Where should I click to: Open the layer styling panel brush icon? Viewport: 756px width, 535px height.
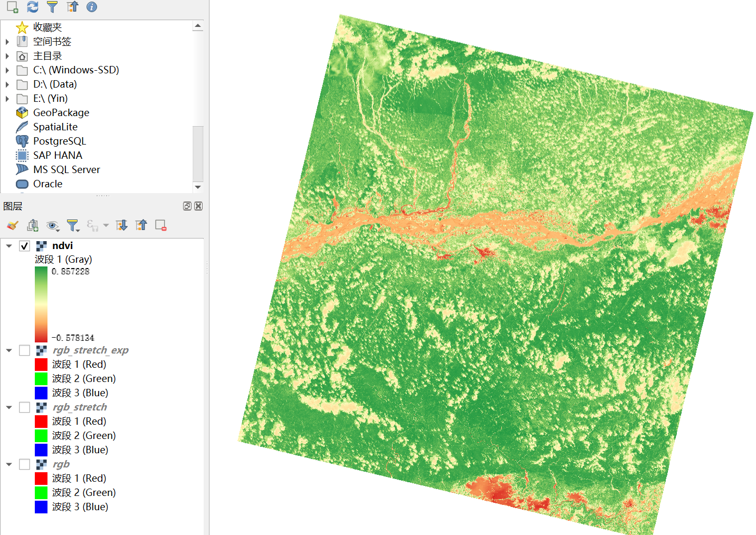tap(13, 226)
